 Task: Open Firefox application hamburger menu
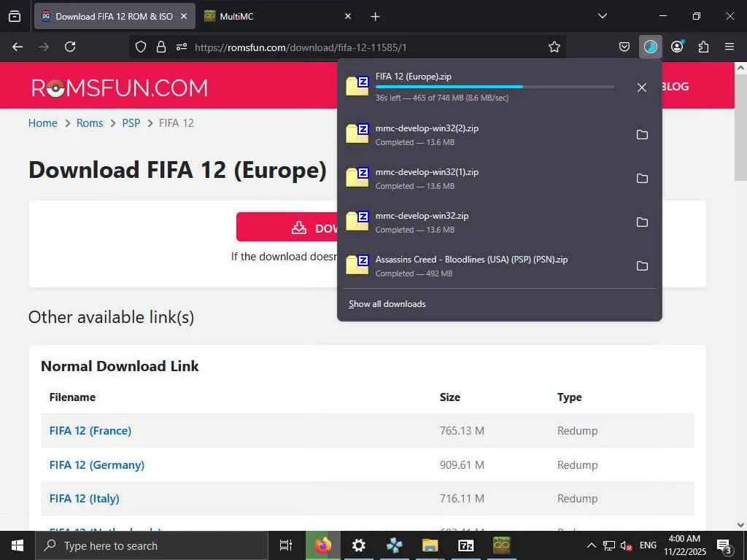pos(729,47)
